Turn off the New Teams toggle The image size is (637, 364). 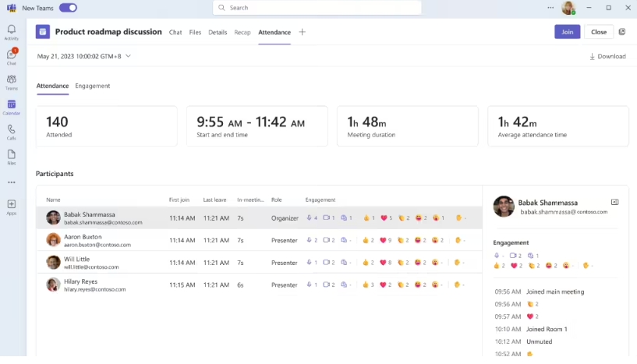(68, 8)
